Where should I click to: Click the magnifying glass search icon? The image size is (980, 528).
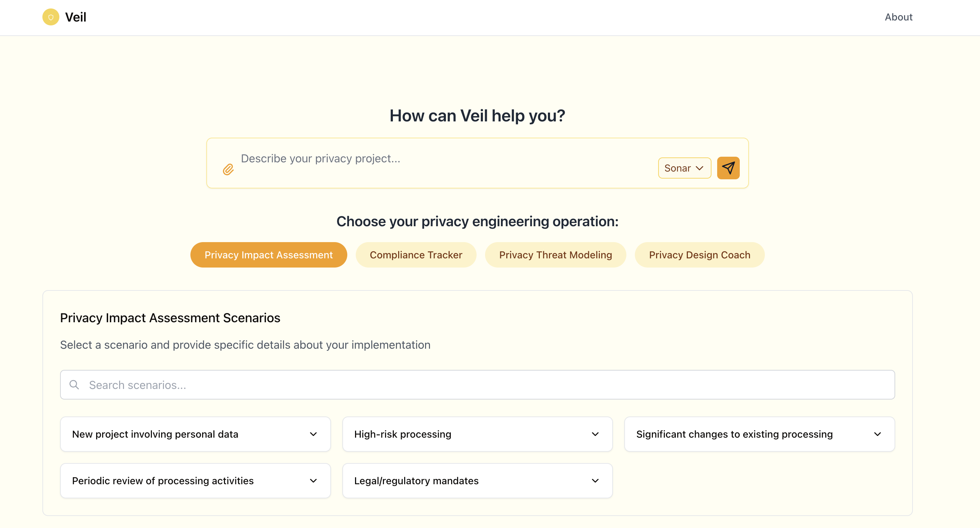click(74, 385)
